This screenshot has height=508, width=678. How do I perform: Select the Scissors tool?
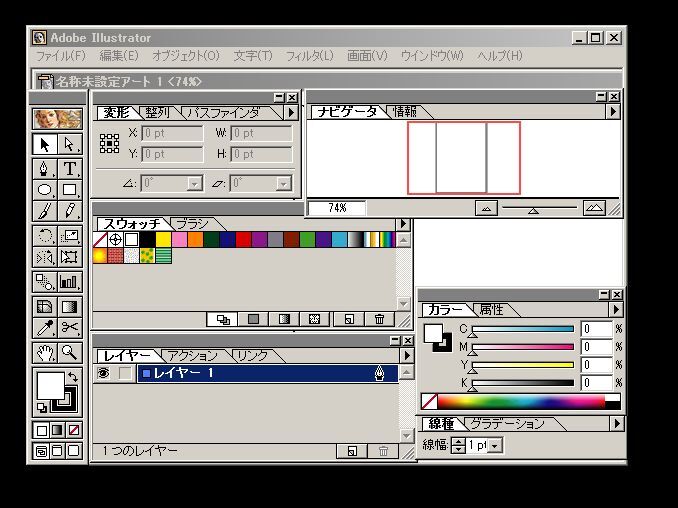click(69, 327)
